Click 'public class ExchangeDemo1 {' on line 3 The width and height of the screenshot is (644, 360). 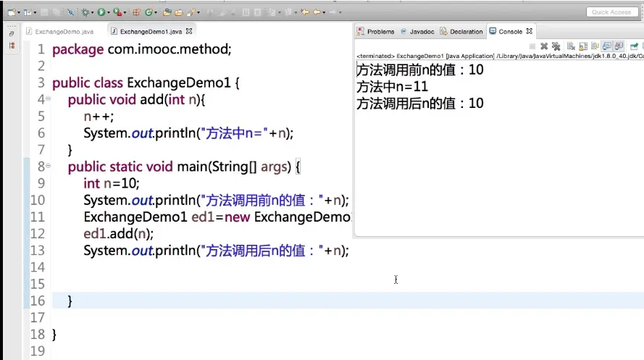146,83
